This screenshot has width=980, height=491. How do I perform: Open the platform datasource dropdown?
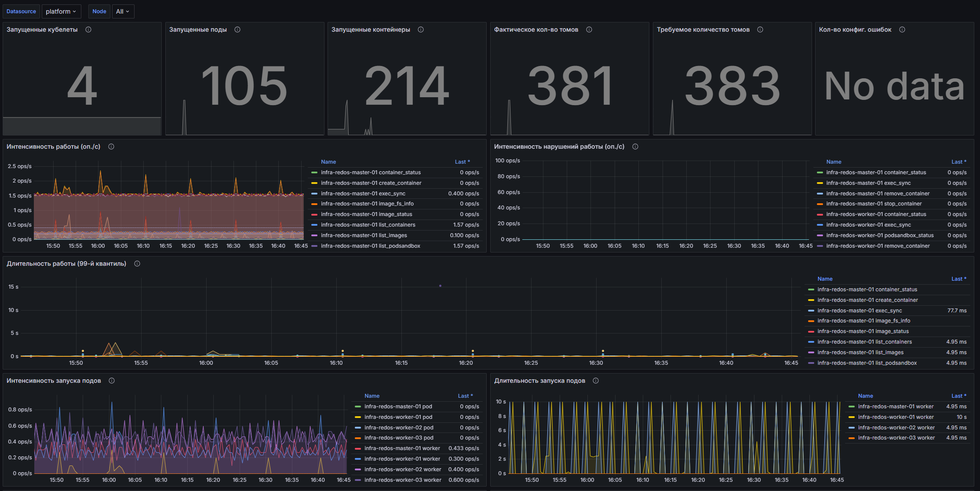pyautogui.click(x=61, y=11)
